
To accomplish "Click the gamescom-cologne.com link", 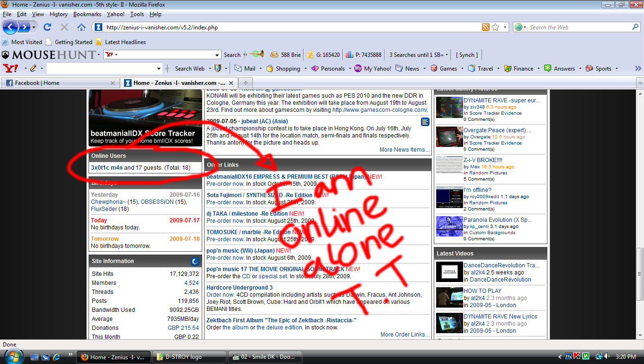I will pos(380,110).
